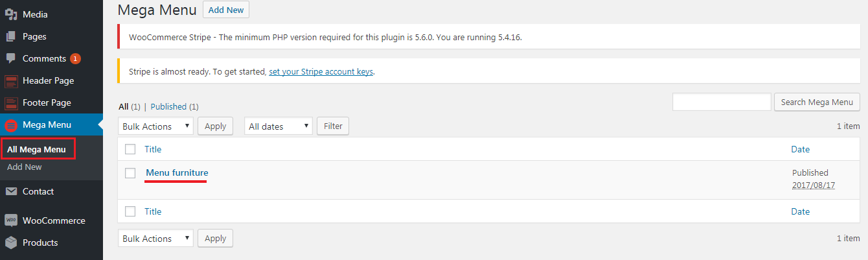Click the Footer Page icon
This screenshot has height=260, width=868.
click(11, 102)
